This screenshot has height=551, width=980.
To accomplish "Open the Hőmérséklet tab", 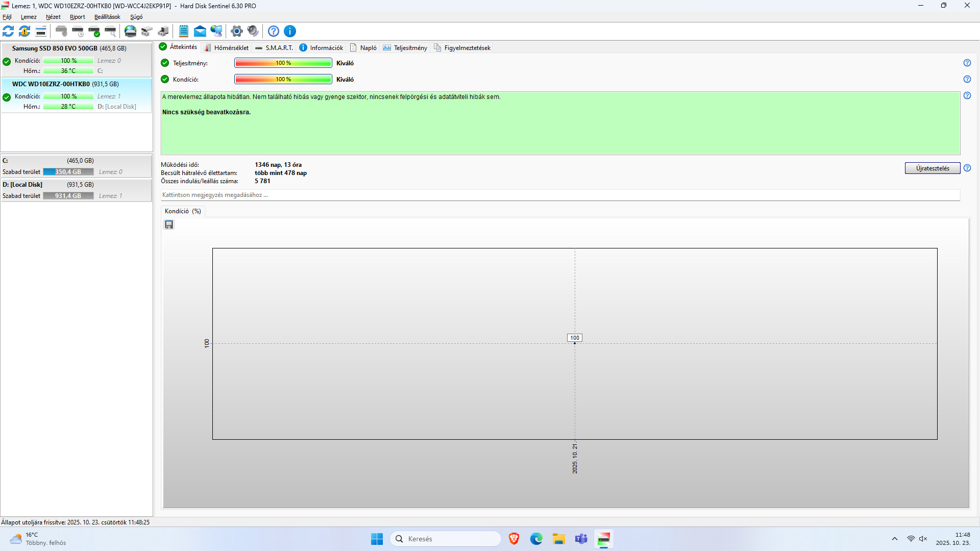I will pos(227,48).
